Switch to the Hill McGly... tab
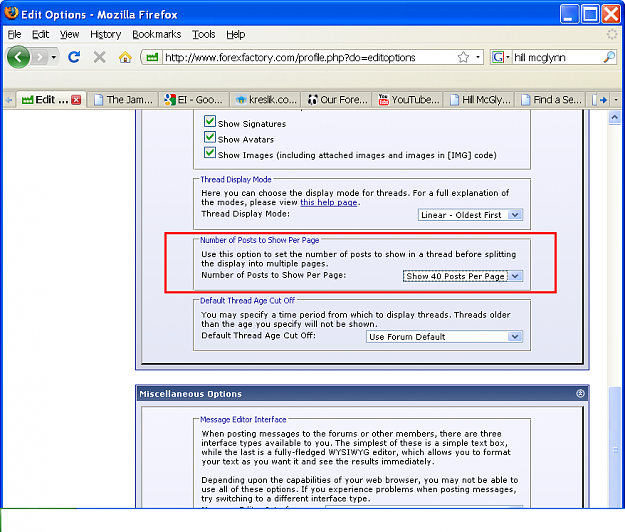The width and height of the screenshot is (625, 532). [479, 100]
